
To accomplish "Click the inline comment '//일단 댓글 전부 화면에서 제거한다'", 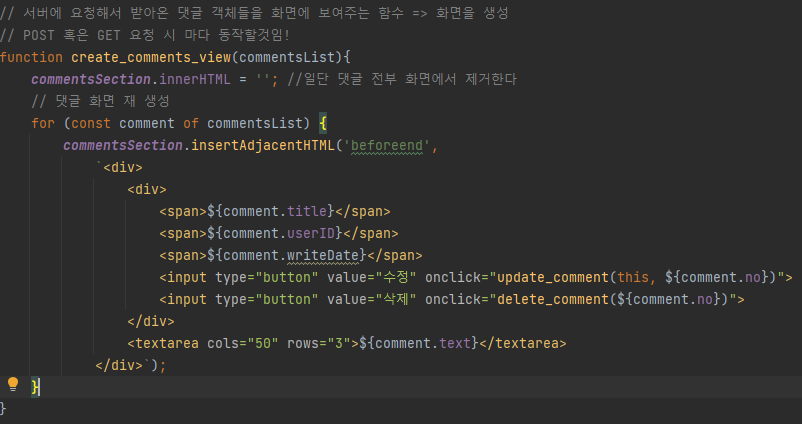I will tap(402, 79).
